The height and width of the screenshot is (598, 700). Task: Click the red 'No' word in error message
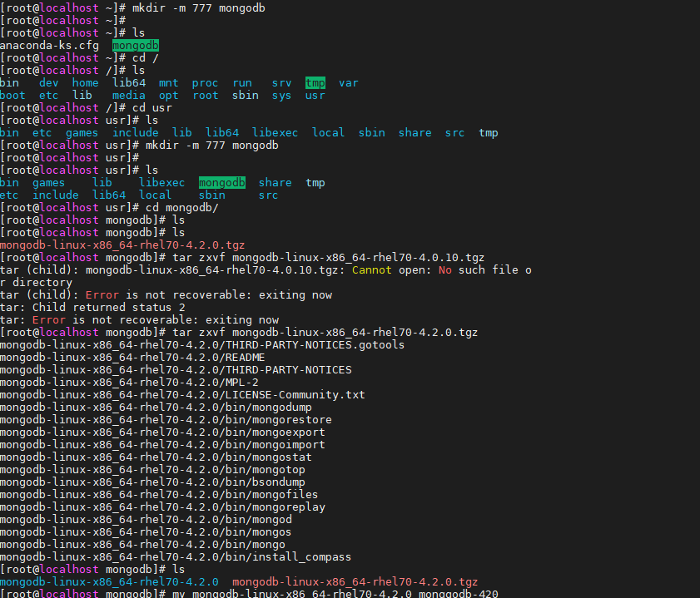pyautogui.click(x=444, y=270)
